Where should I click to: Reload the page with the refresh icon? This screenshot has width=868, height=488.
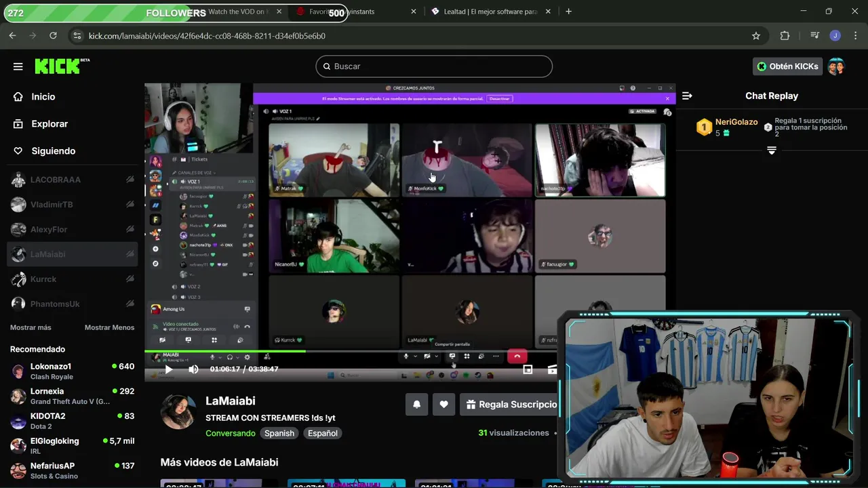53,36
